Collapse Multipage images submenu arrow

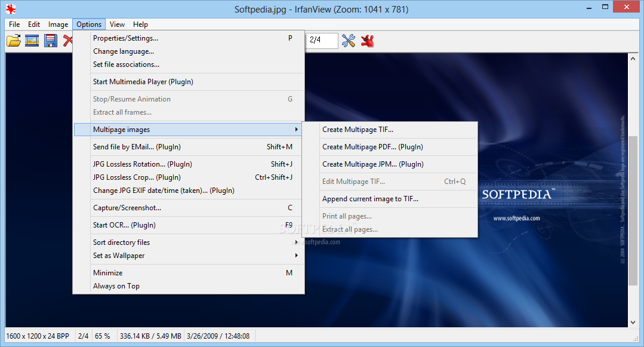[x=296, y=130]
